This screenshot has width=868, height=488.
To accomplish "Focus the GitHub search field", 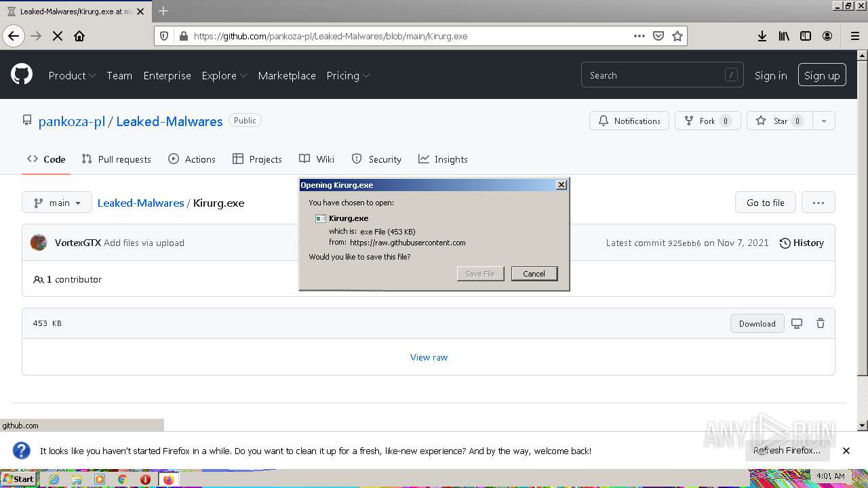I will (662, 75).
